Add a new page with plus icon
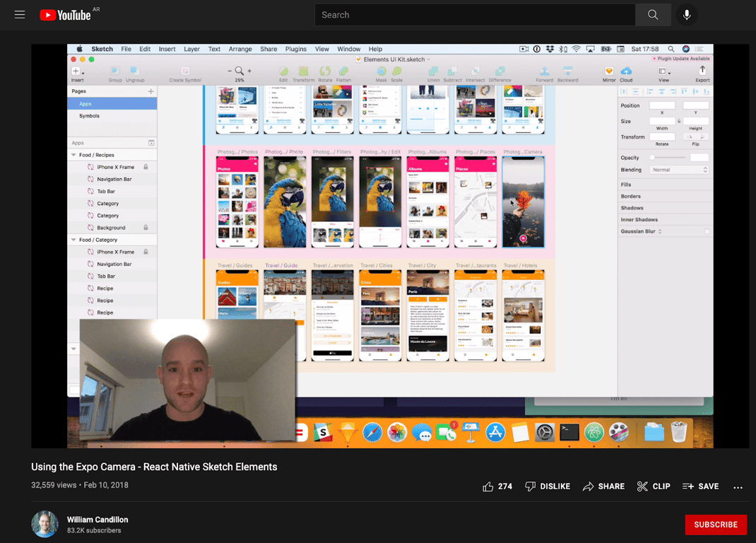 [151, 91]
